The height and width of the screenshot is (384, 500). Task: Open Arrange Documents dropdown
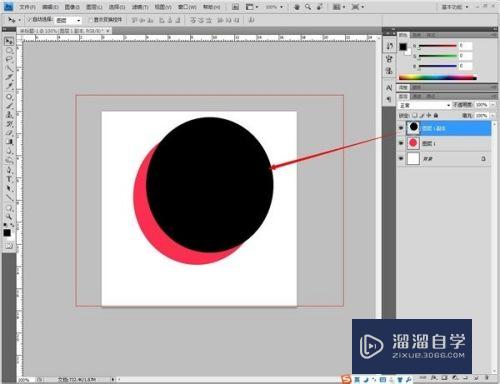click(x=339, y=7)
